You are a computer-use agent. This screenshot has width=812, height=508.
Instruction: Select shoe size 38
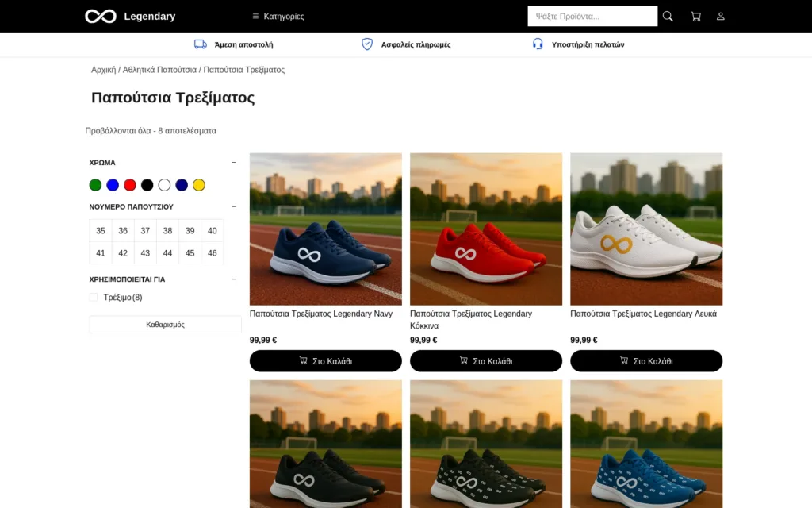[x=167, y=231]
